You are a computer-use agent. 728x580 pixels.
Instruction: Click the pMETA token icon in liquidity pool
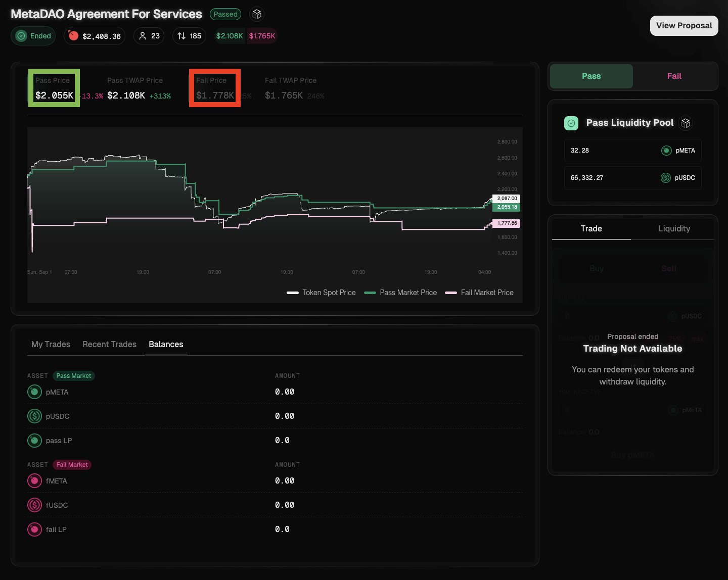[x=666, y=151]
